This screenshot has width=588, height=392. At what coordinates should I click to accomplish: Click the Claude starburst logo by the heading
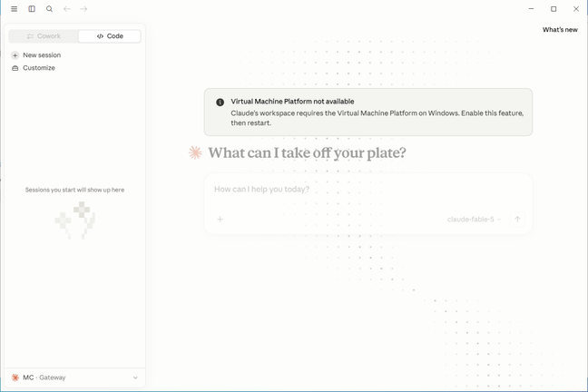195,152
